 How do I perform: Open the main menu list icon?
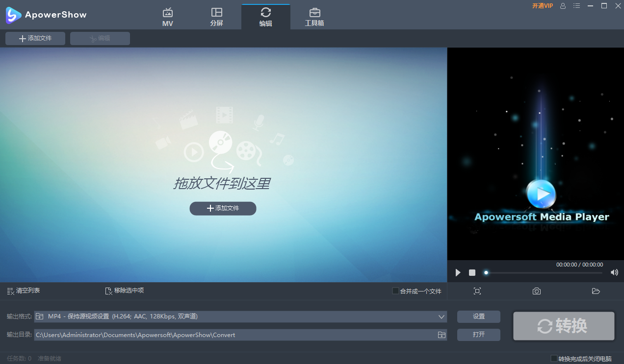point(576,6)
